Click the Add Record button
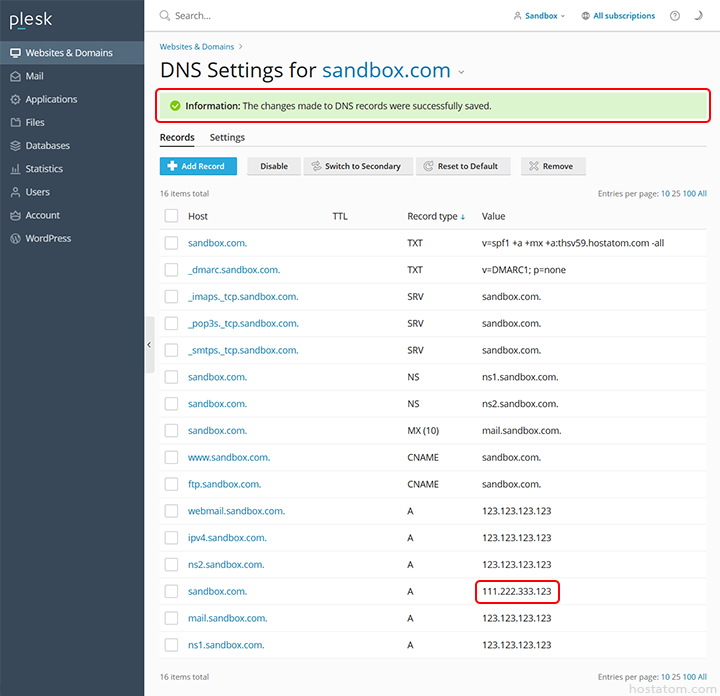Viewport: 720px width, 696px height. point(198,166)
